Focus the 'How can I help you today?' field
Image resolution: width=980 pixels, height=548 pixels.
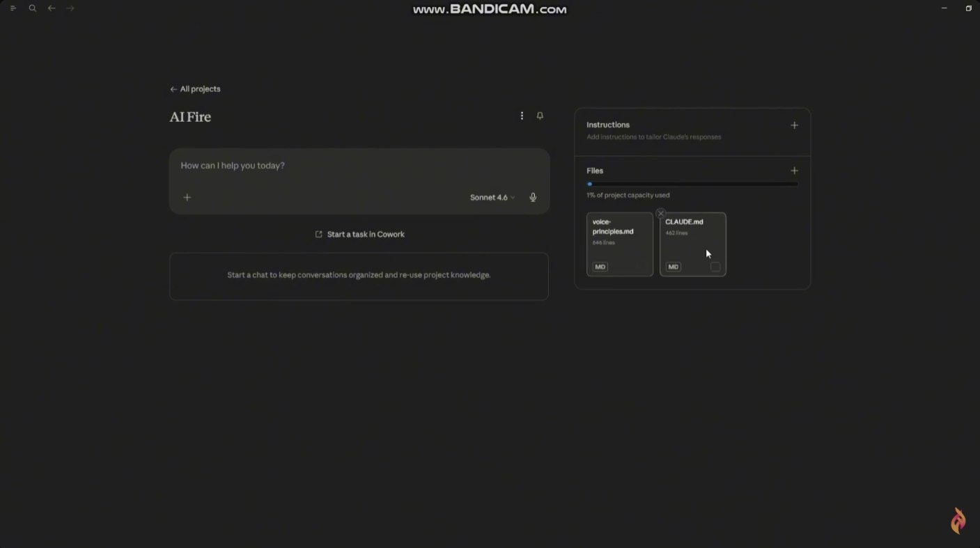point(359,166)
